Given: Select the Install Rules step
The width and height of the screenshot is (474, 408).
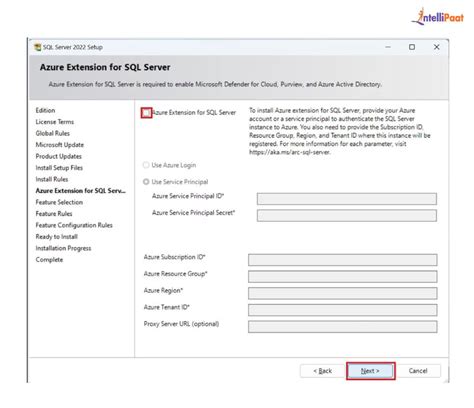Looking at the screenshot, I should pyautogui.click(x=52, y=179).
